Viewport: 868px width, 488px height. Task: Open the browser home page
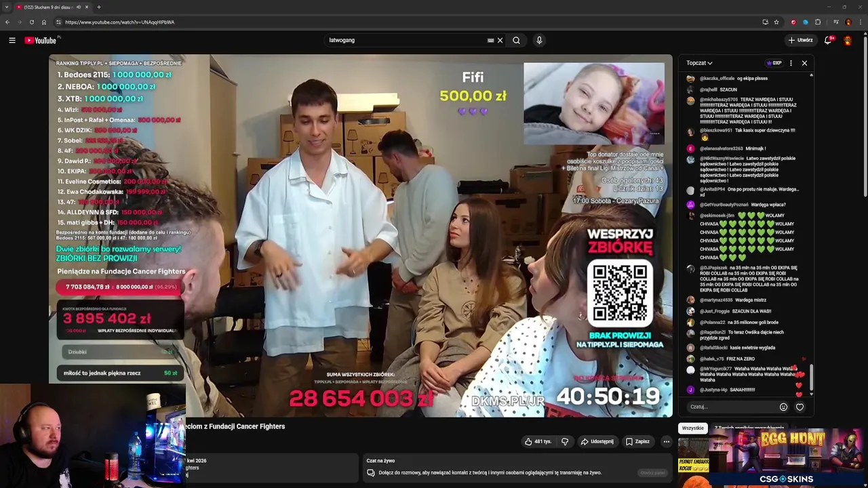tap(44, 22)
